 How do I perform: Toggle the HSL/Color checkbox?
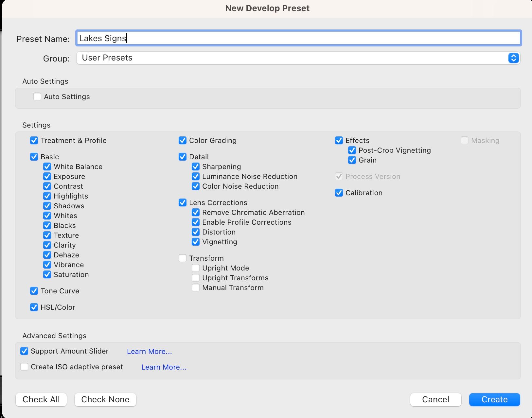pyautogui.click(x=34, y=307)
